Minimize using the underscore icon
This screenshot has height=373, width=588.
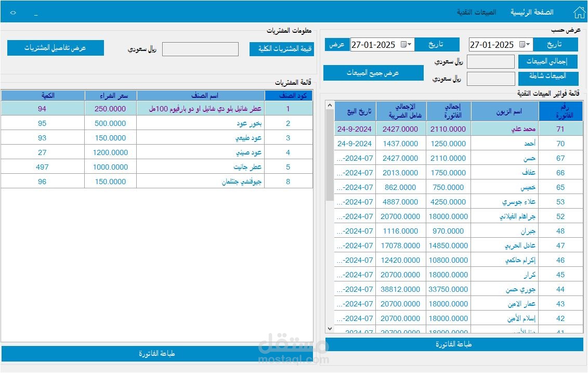(x=36, y=14)
